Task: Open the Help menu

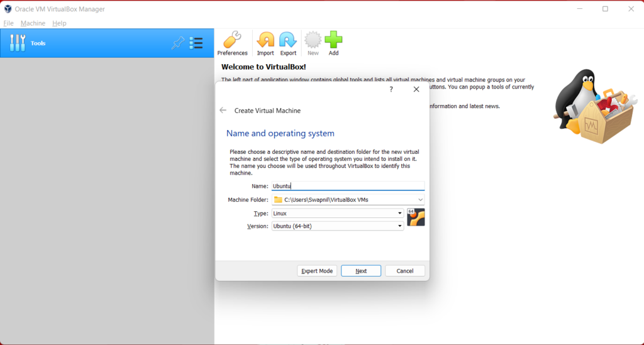Action: (59, 23)
